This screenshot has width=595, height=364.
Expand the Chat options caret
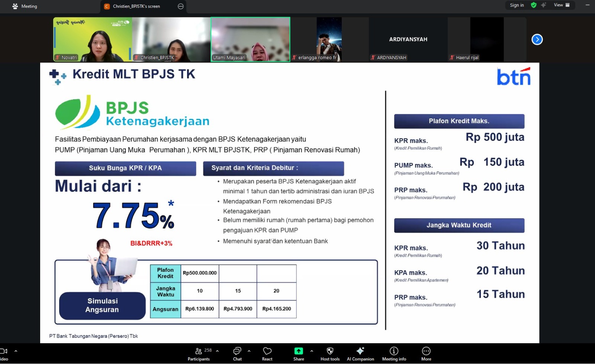click(x=249, y=351)
